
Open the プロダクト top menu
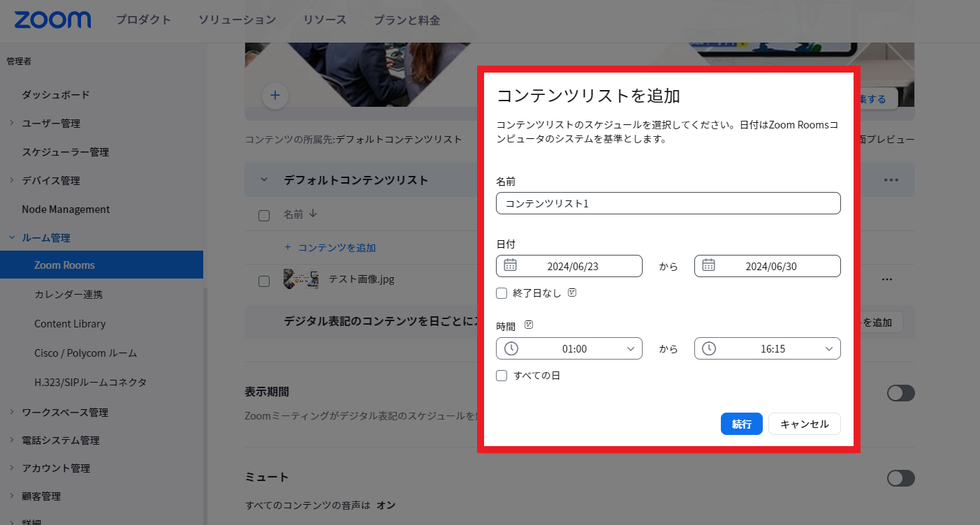[143, 20]
